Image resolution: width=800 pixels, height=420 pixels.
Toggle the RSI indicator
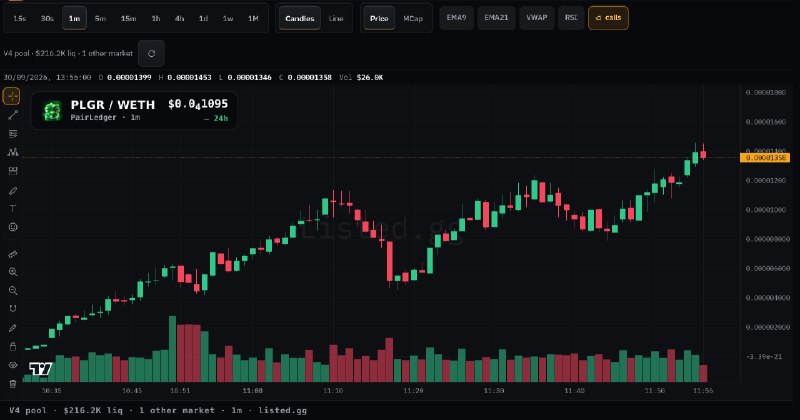(x=571, y=18)
